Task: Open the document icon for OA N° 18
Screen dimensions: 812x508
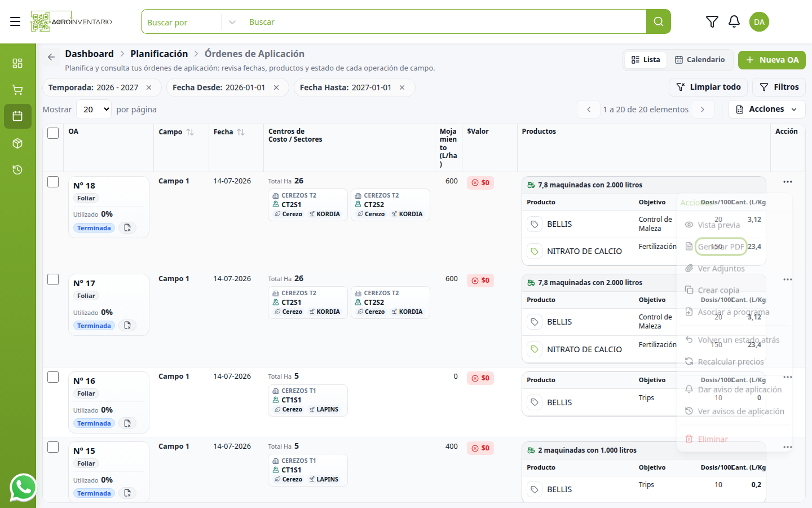Action: 127,228
